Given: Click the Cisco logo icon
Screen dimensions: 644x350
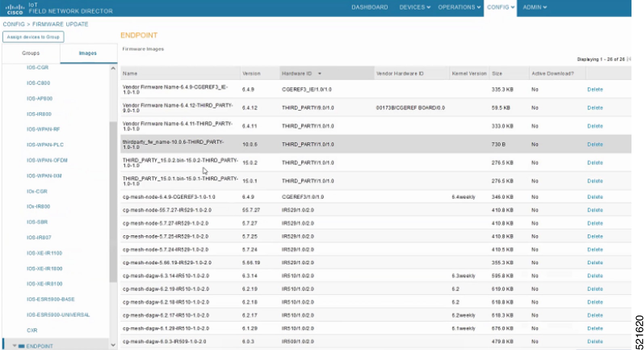Looking at the screenshot, I should tap(15, 9).
